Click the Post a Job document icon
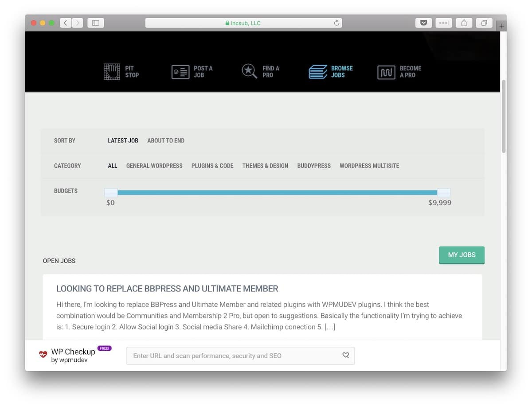Viewport: 532px width, 407px height. (180, 72)
